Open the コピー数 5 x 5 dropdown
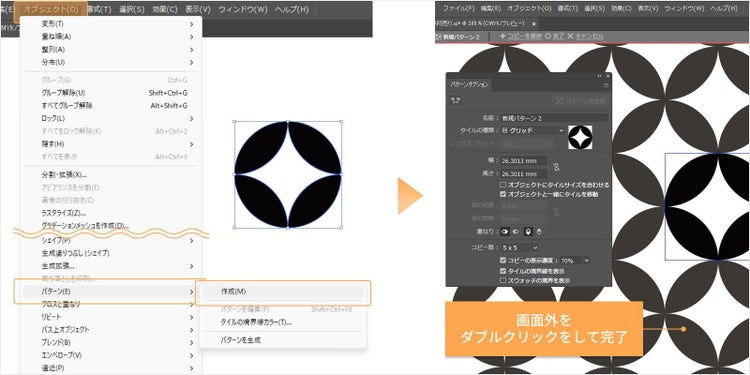 pyautogui.click(x=519, y=248)
